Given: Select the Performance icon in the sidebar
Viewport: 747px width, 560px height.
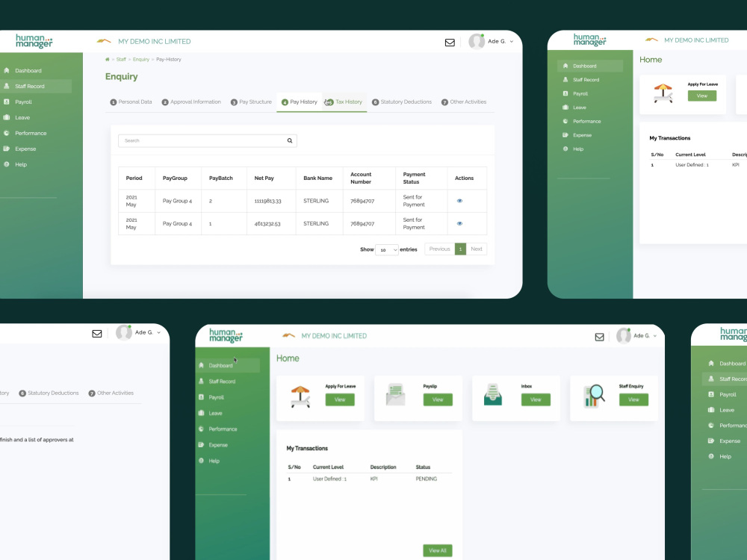Looking at the screenshot, I should [x=7, y=133].
